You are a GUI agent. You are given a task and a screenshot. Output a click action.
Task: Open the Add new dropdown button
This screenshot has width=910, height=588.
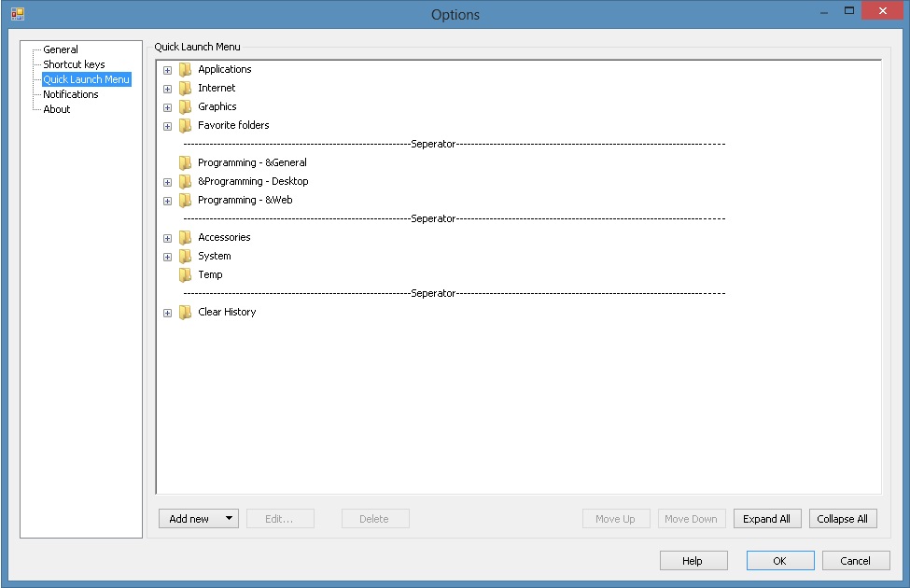[199, 519]
